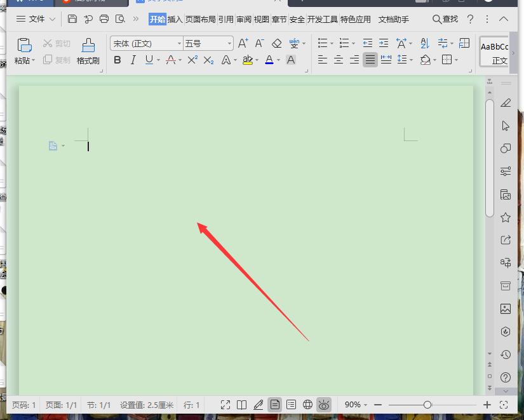The image size is (524, 420).
Task: Expand the Paste (粘贴) dropdown arrow
Action: 34,60
